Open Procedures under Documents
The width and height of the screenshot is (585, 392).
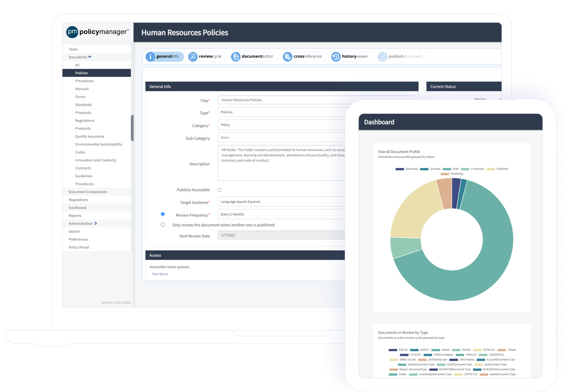84,81
